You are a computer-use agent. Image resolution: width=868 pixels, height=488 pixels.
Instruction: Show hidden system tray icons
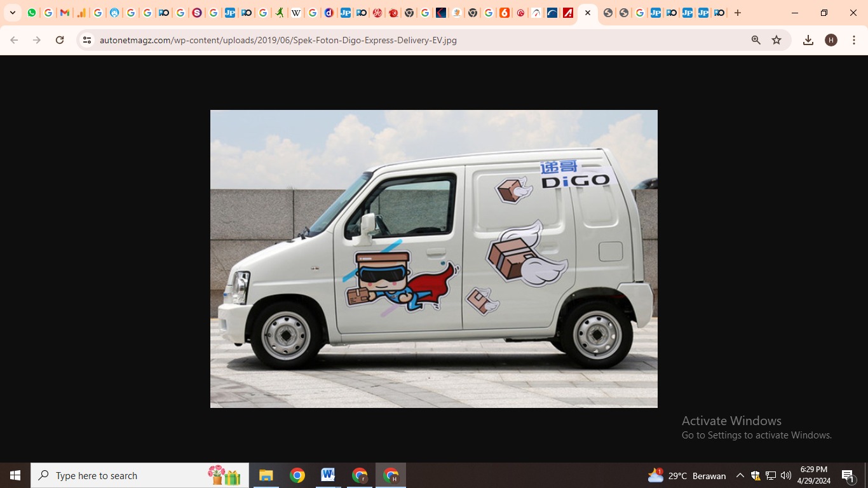pos(740,475)
